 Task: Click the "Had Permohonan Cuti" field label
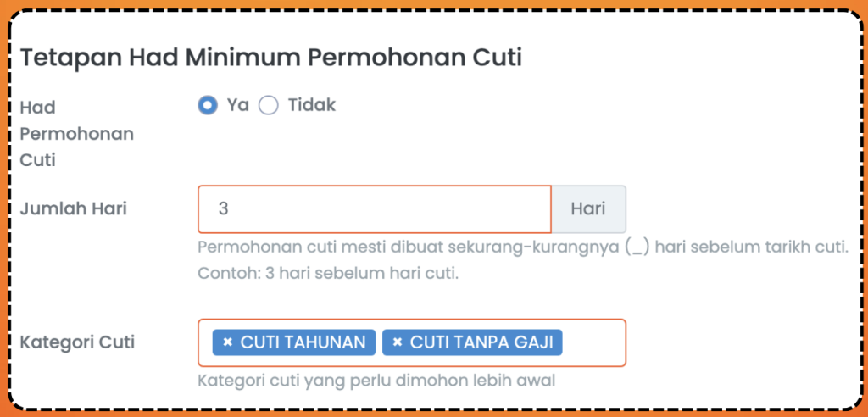click(76, 133)
